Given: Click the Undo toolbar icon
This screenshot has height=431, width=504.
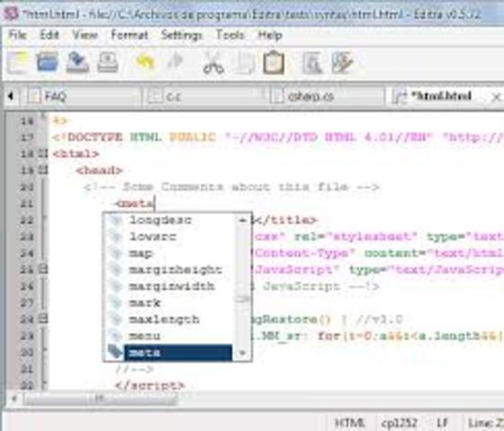Looking at the screenshot, I should [145, 62].
